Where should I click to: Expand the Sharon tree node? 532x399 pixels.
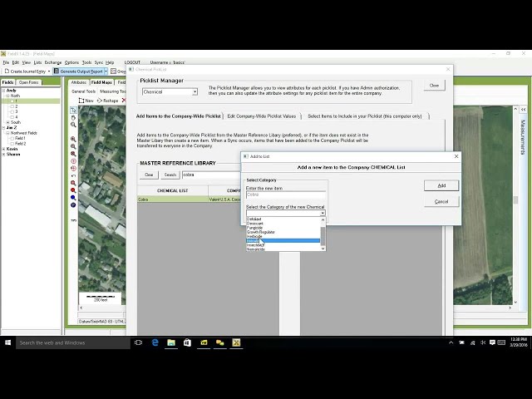(x=3, y=155)
